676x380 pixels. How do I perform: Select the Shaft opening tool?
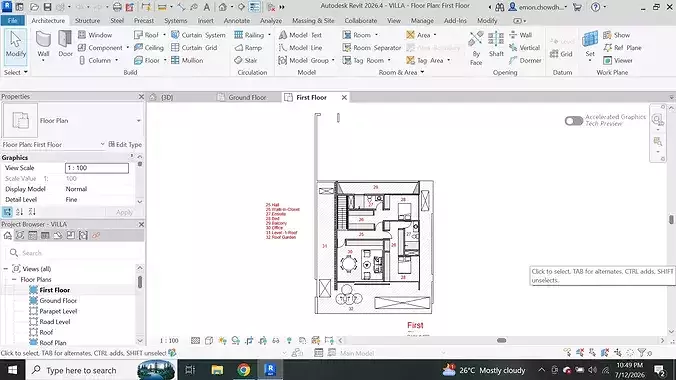[496, 44]
